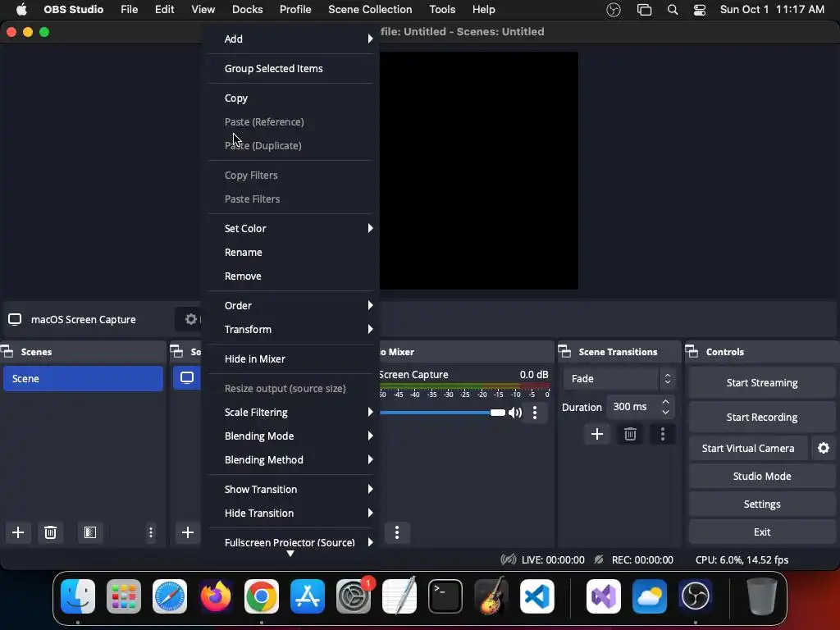Expand Hide Transition submenu

[x=290, y=513]
